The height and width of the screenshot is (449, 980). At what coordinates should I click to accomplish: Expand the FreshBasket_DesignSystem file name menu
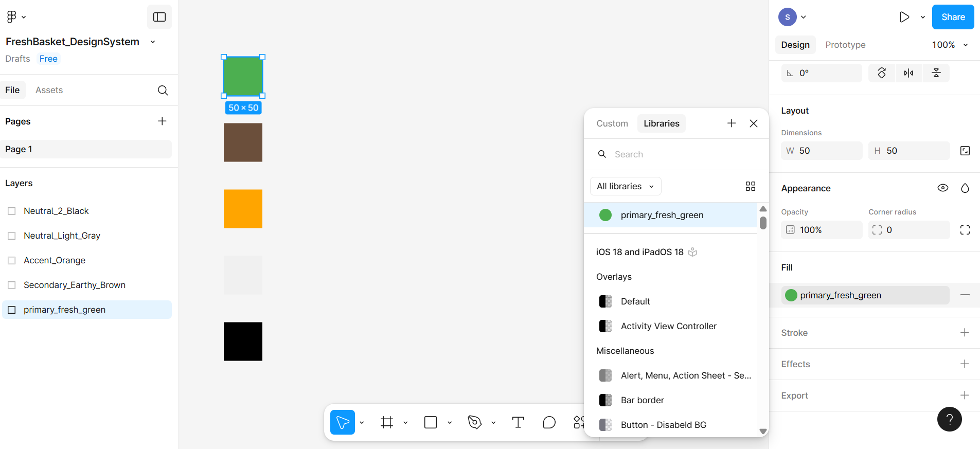coord(153,42)
